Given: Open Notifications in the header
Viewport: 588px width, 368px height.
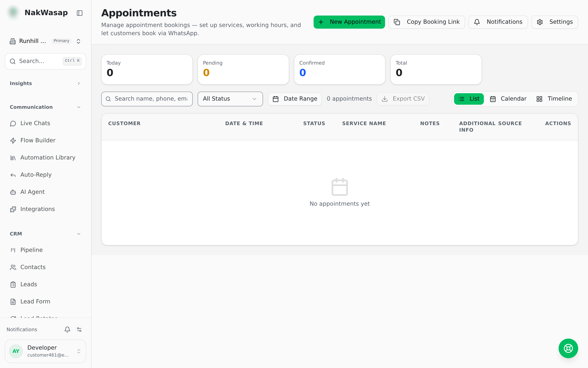Looking at the screenshot, I should pyautogui.click(x=498, y=22).
